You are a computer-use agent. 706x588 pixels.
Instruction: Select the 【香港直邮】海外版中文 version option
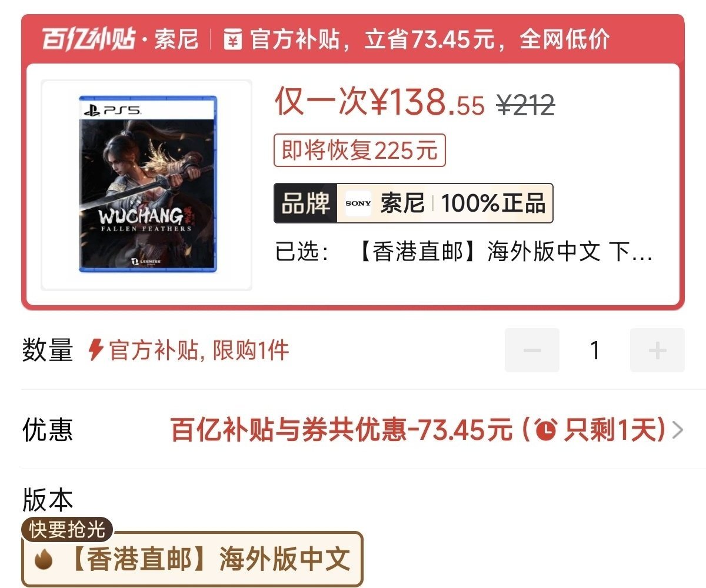(x=192, y=559)
